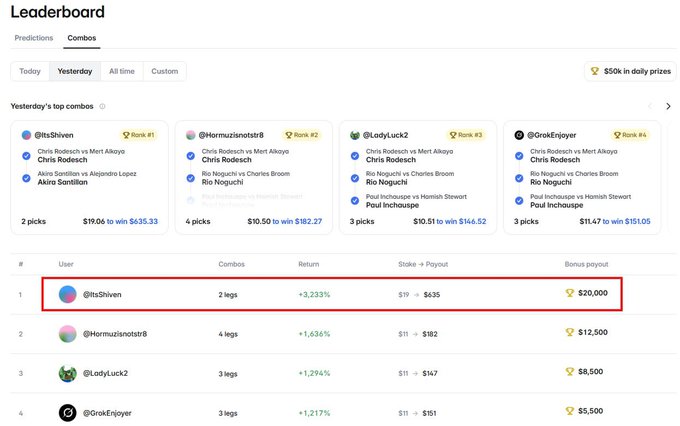Screen dimensions: 680x426
Task: Open the @ItsShiven Rank #1 combo card avatar
Action: point(26,135)
